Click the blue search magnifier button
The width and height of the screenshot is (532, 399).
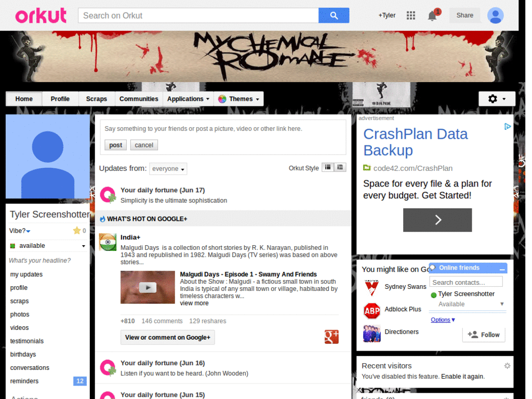334,16
